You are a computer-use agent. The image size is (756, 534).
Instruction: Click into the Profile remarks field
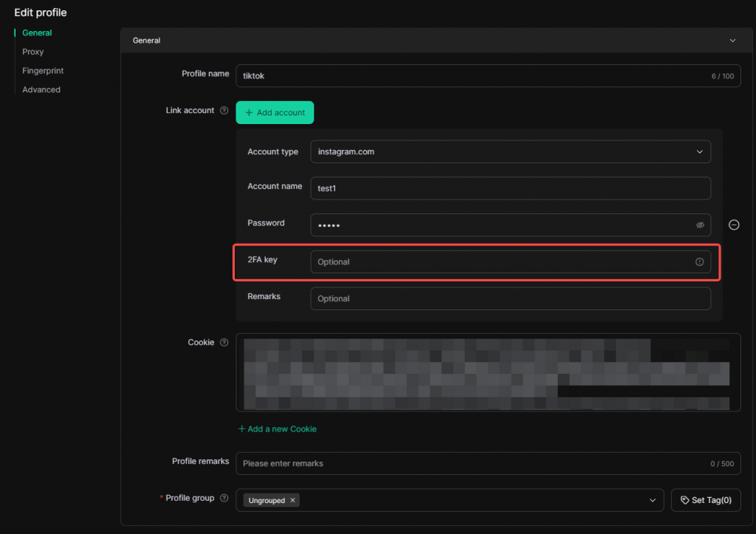point(472,463)
